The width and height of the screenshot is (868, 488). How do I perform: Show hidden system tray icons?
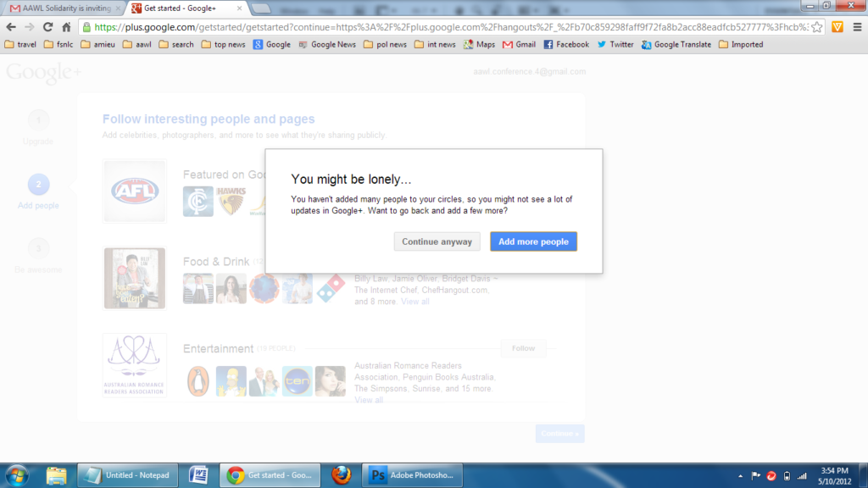coord(740,476)
